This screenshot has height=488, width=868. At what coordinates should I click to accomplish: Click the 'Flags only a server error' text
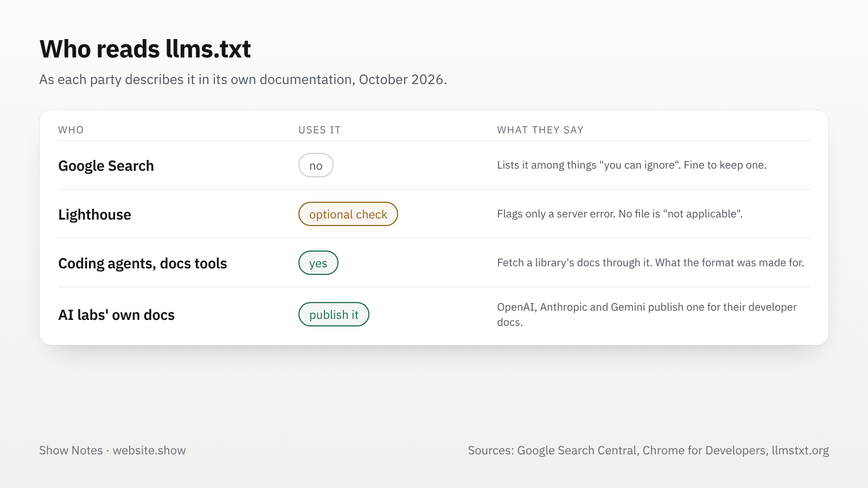click(620, 214)
